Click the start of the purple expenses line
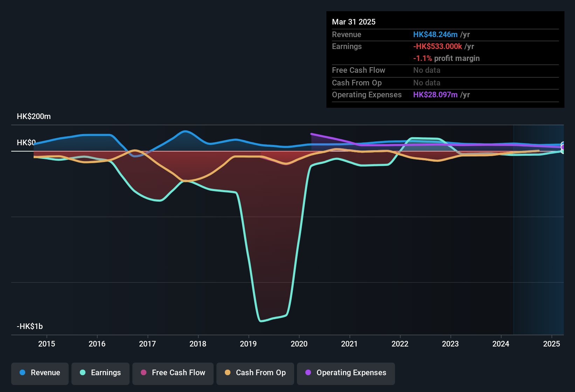This screenshot has width=575, height=392. tap(311, 134)
